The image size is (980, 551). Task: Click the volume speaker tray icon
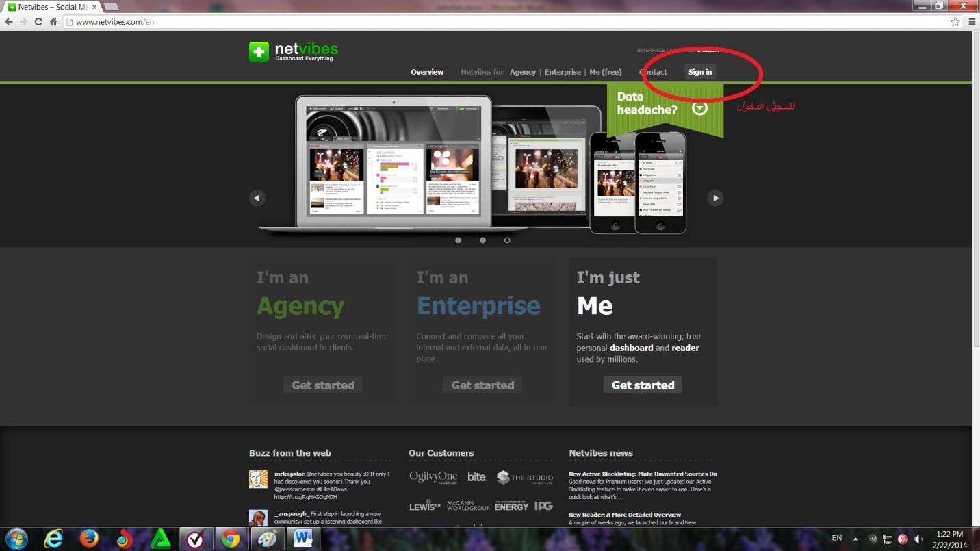(918, 539)
